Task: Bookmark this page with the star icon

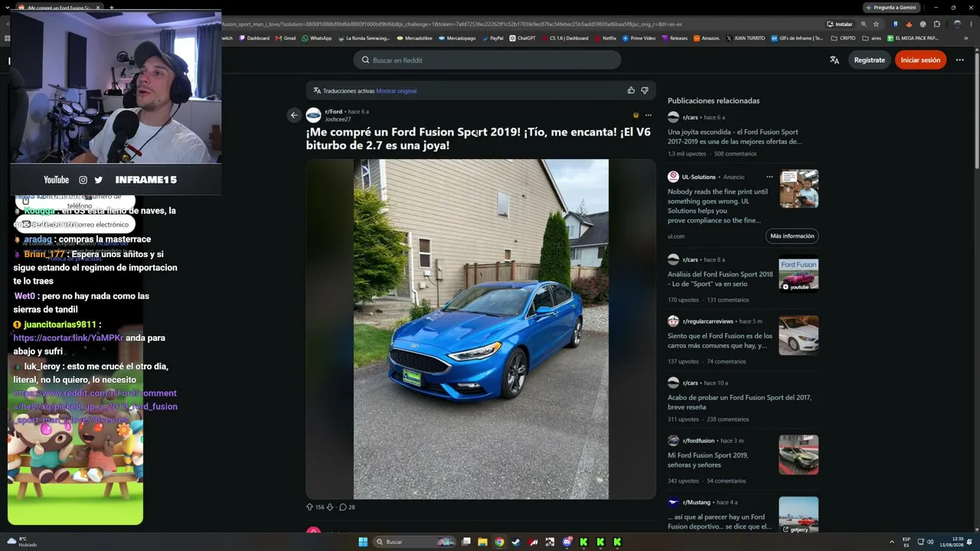Action: coord(877,24)
